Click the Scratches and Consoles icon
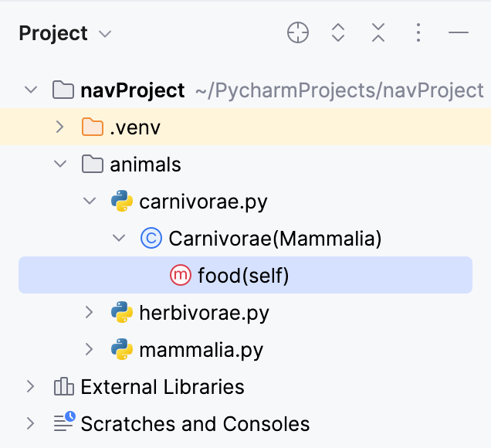The width and height of the screenshot is (491, 448). click(x=63, y=423)
